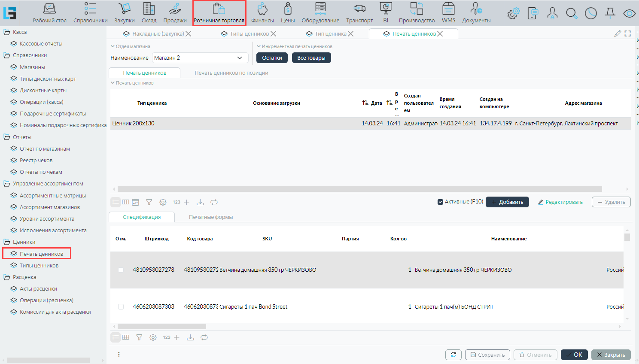Collapse the Управление ассортиментом folder
639x364 pixels.
click(x=7, y=184)
